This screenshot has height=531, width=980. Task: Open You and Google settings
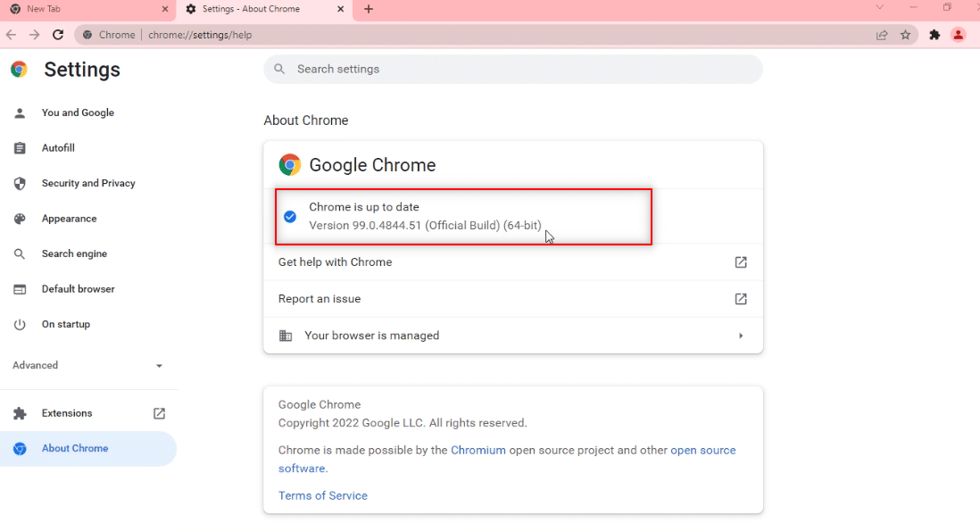pyautogui.click(x=78, y=112)
